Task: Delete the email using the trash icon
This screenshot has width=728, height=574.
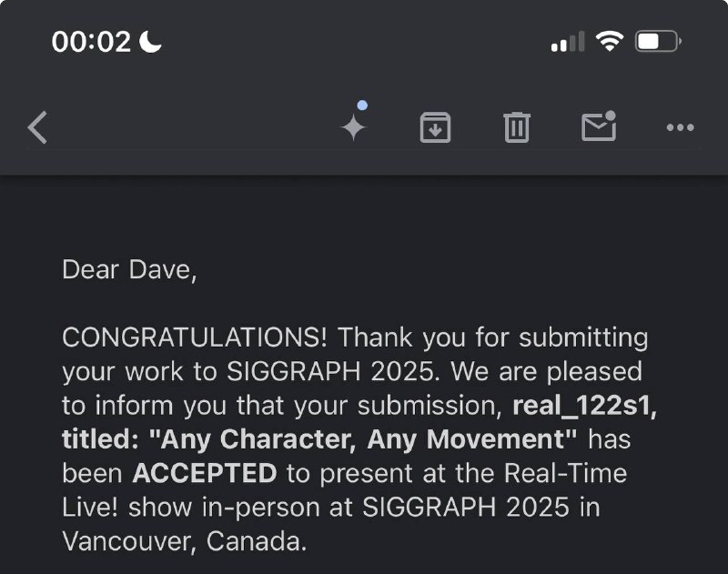Action: click(516, 127)
